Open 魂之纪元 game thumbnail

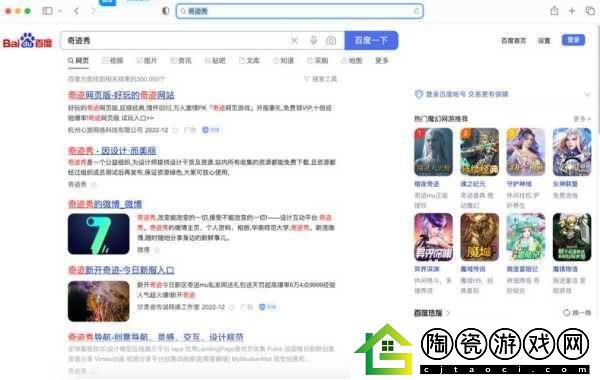[479, 152]
